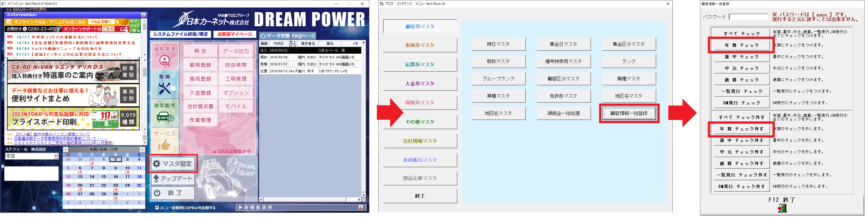This screenshot has width=868, height=218.
Task: Click 工程管理 menu button
Action: 236,79
